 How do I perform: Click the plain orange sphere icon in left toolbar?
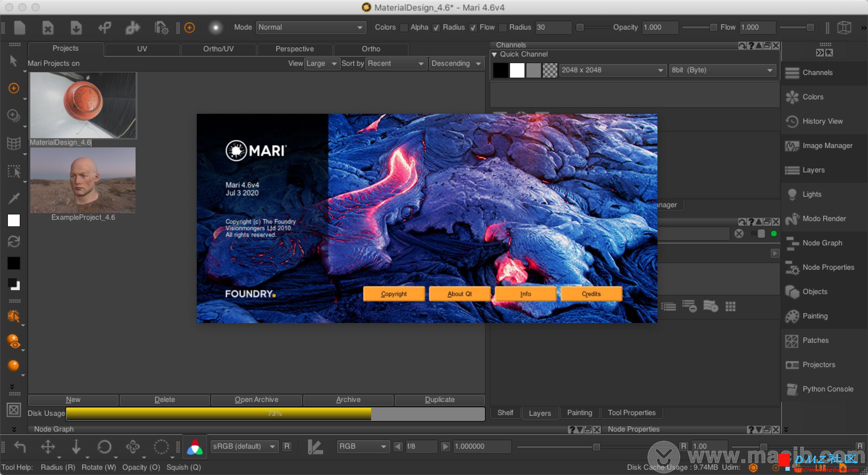coord(13,365)
